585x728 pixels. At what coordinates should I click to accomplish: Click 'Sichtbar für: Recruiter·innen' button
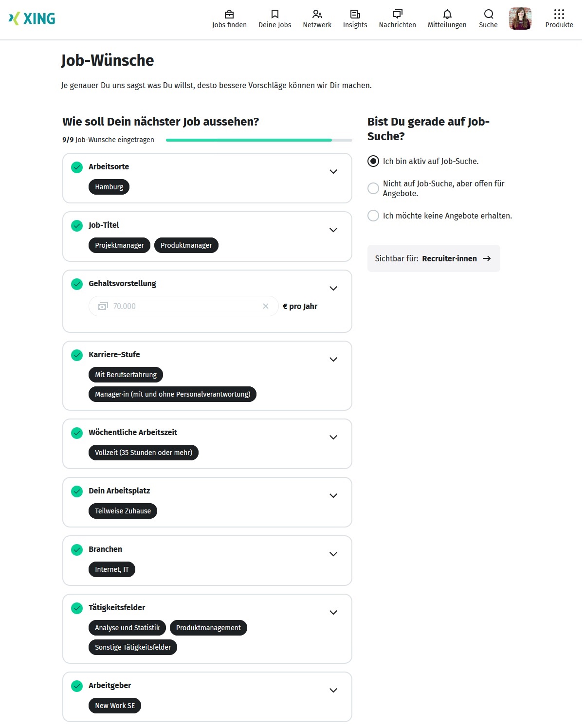433,258
